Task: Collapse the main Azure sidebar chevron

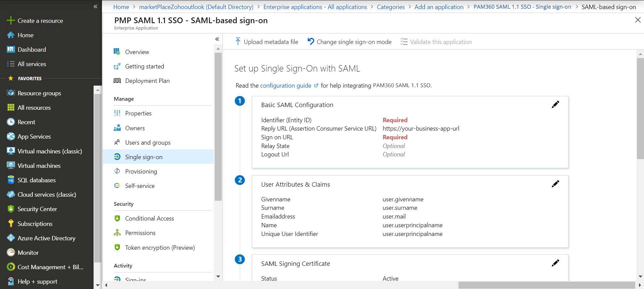Action: click(95, 6)
